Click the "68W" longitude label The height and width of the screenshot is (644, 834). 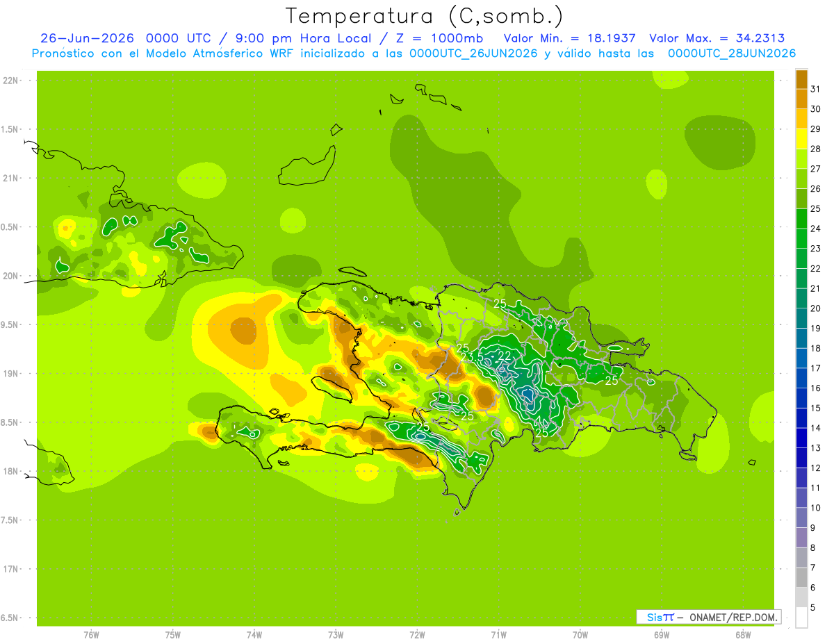[x=743, y=634]
